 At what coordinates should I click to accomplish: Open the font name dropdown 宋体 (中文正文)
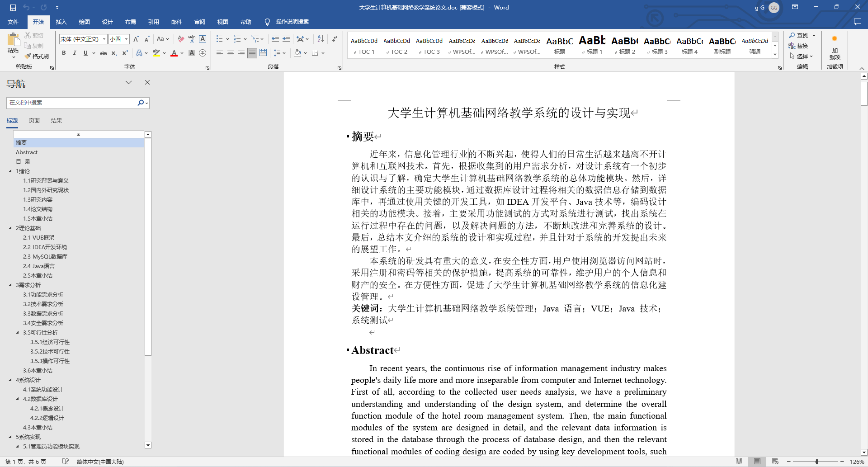[x=104, y=39]
